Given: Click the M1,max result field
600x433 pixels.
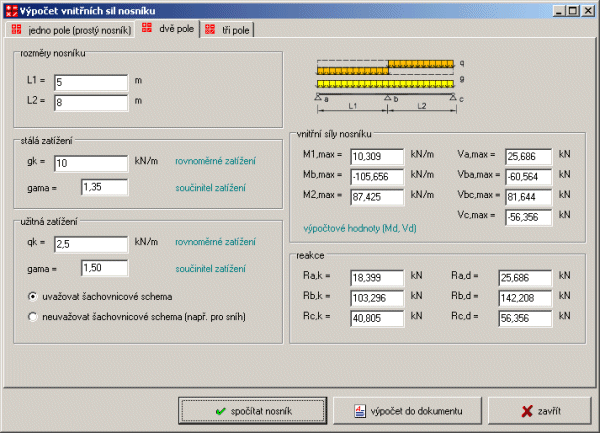Looking at the screenshot, I should (377, 156).
